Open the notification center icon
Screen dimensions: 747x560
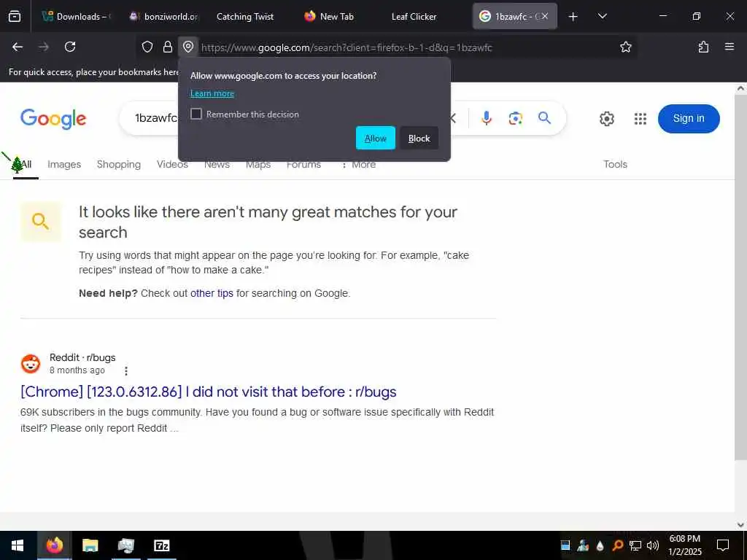(x=723, y=545)
